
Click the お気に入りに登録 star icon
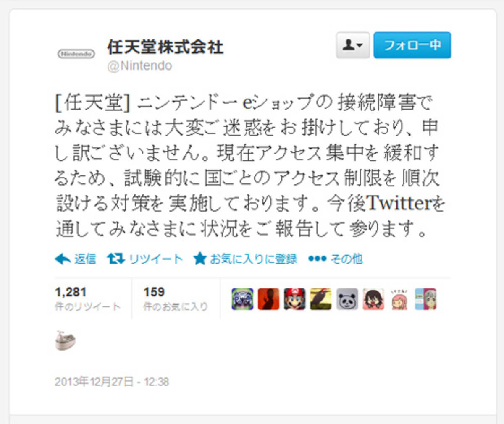(x=199, y=259)
